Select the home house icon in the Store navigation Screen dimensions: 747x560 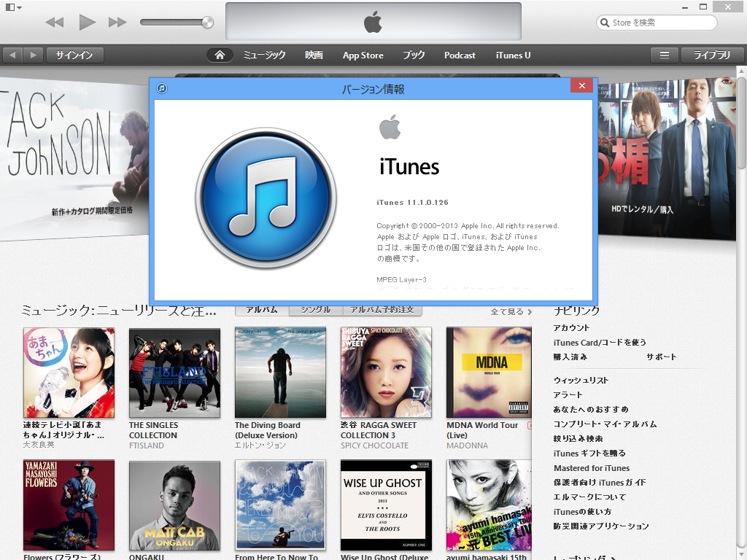tap(220, 54)
